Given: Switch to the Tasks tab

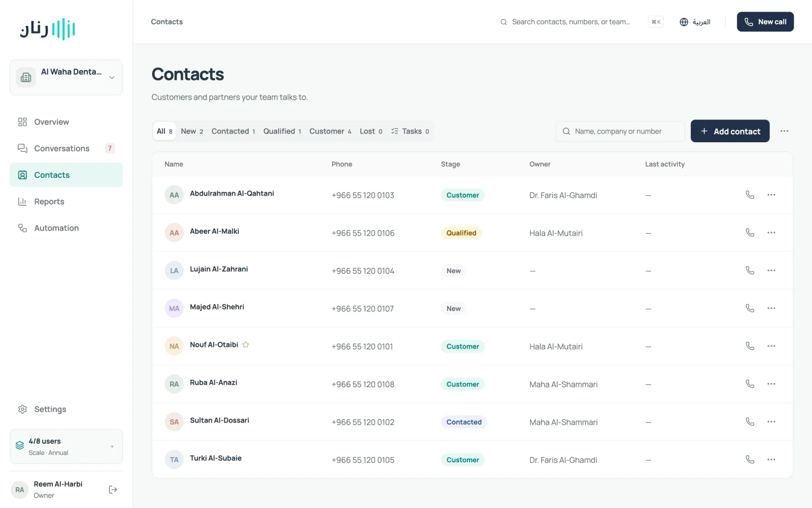Looking at the screenshot, I should (410, 131).
